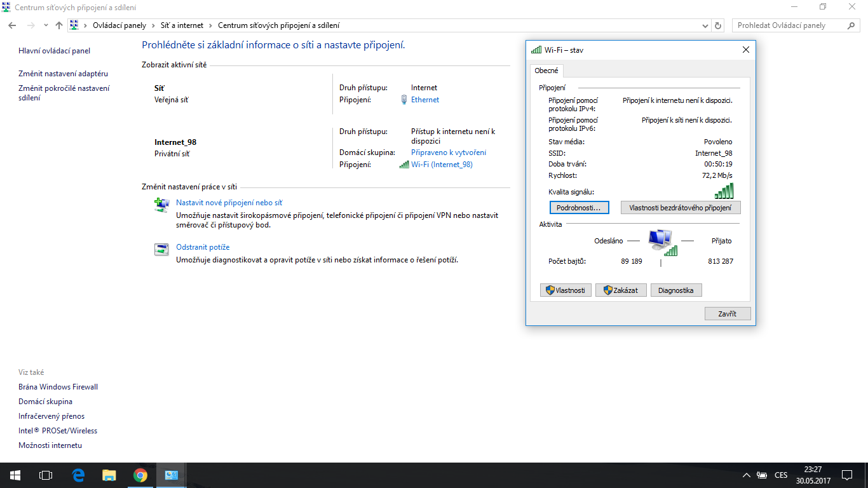Screen dimensions: 868x488
Task: Click the received bytes value 813 287
Action: pos(721,261)
